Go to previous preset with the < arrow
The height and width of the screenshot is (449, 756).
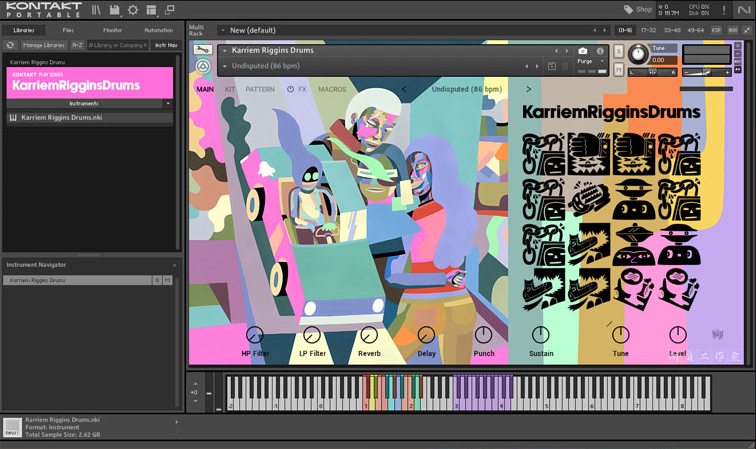coord(404,89)
